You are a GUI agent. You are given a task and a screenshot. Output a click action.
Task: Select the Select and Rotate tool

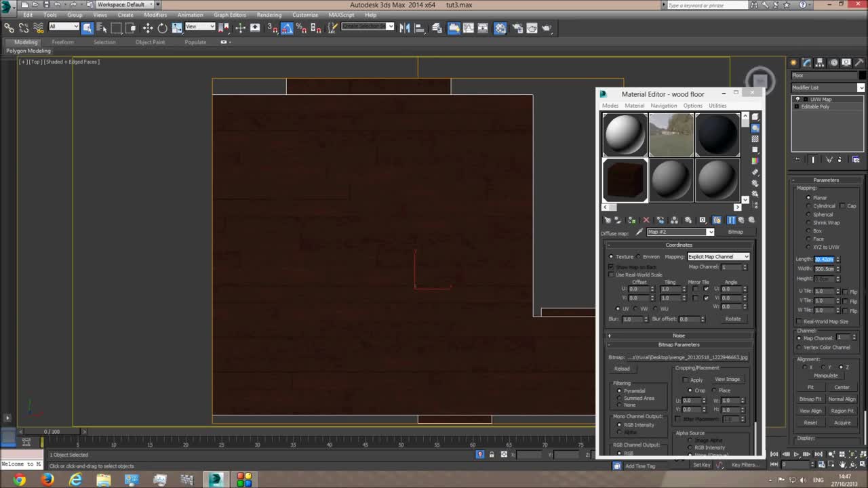pos(162,28)
